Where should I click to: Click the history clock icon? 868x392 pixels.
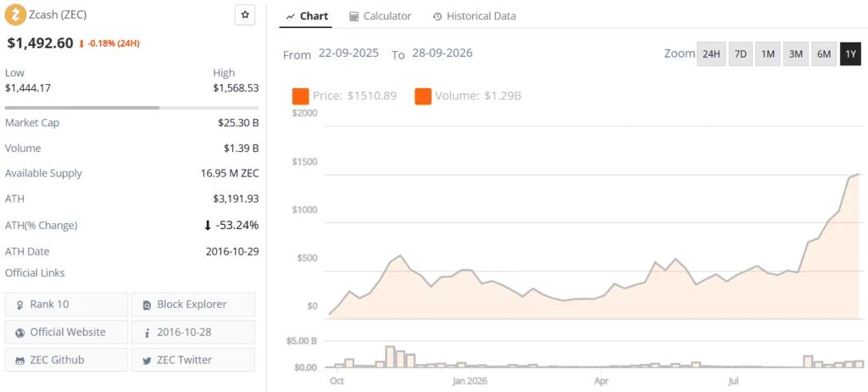point(437,17)
